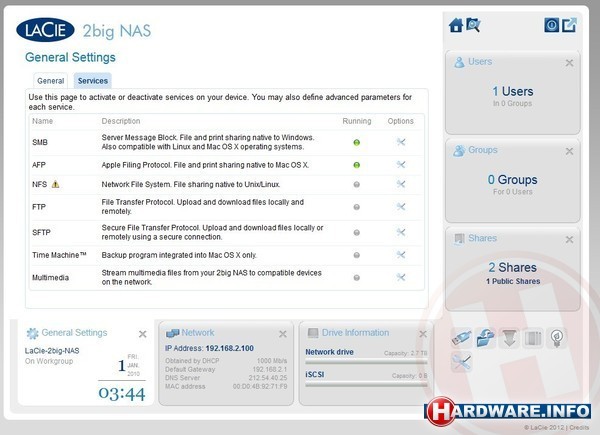Click the '2 Shares' count
The image size is (600, 435).
point(512,267)
